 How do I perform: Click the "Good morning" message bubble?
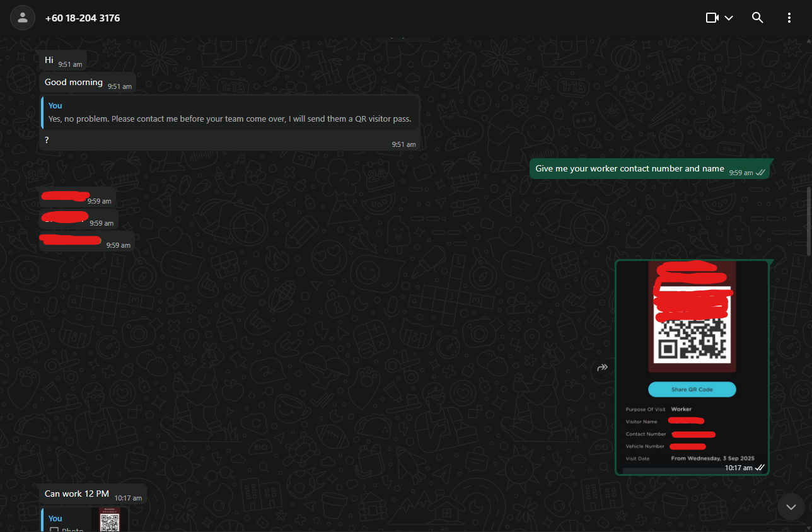pos(88,83)
